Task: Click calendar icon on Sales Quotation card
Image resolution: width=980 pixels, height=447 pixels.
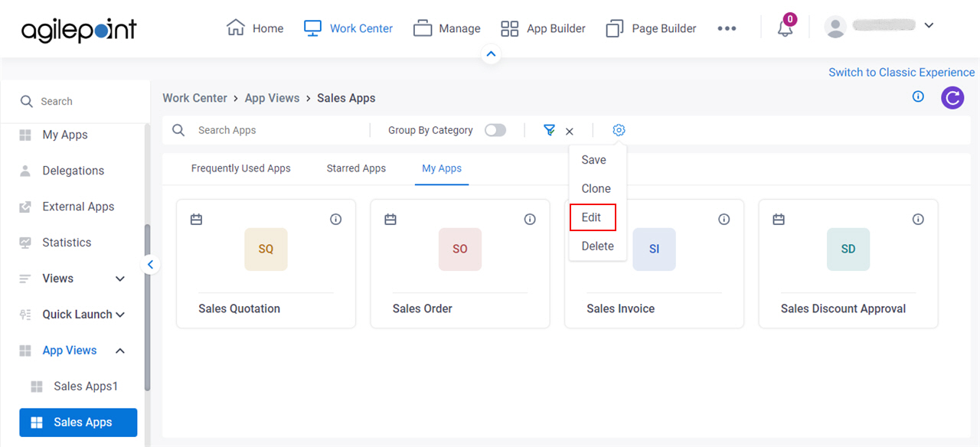Action: 196,220
